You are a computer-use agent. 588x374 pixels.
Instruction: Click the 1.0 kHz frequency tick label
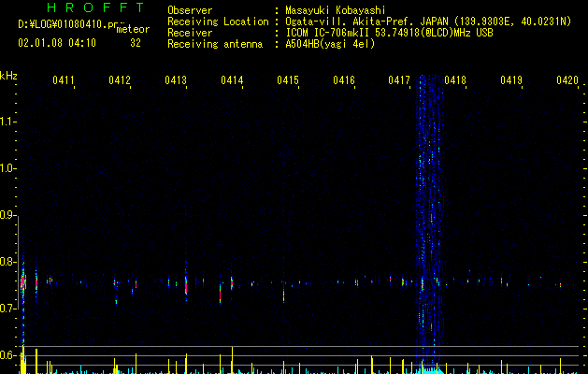[x=7, y=168]
